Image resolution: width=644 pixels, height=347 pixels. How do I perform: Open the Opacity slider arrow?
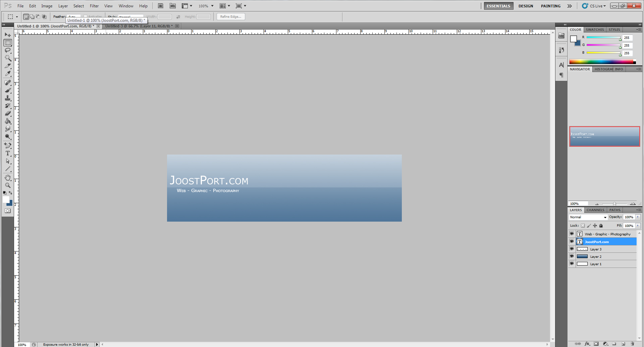638,217
